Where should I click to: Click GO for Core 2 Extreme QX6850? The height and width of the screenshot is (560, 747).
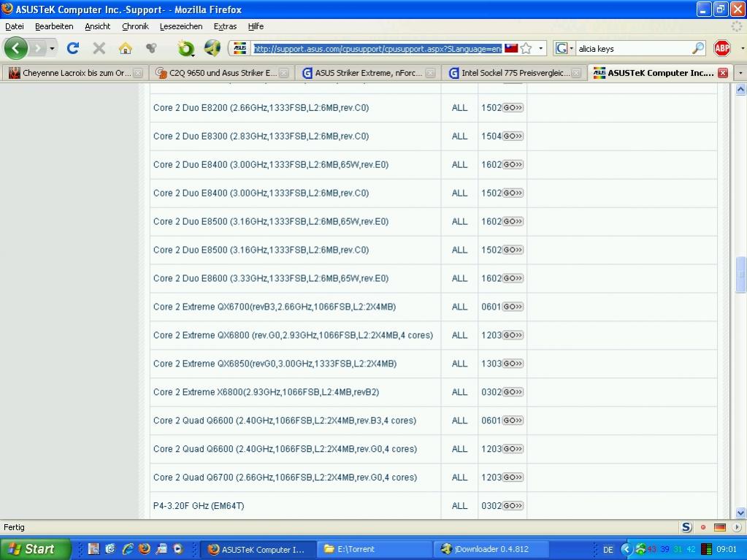point(513,364)
